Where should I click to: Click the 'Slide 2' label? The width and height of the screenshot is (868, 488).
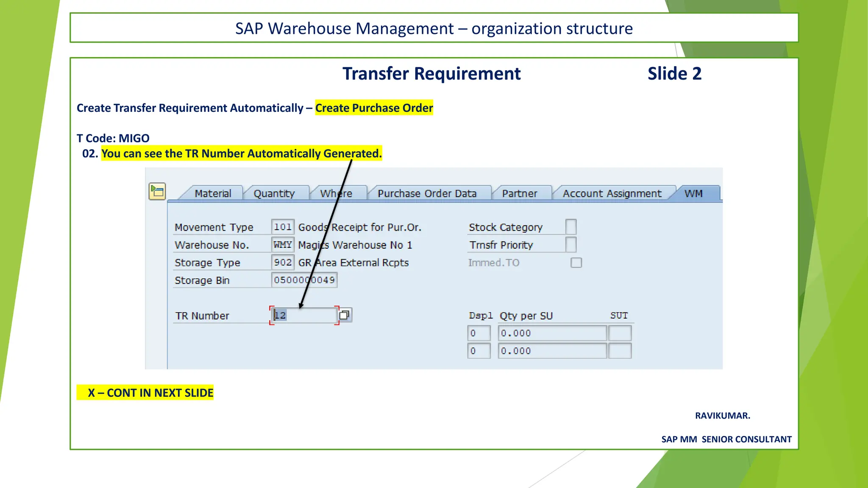click(x=675, y=74)
